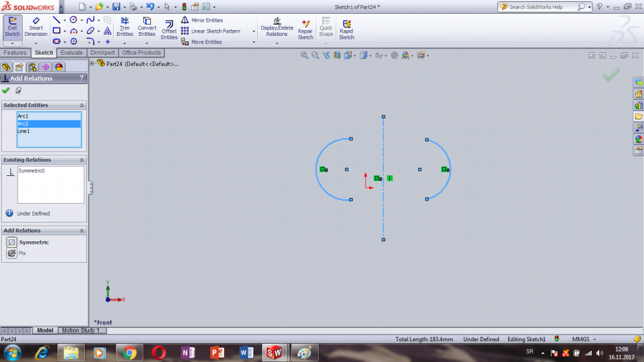Click the New document icon
The image size is (644, 362).
(x=82, y=6)
